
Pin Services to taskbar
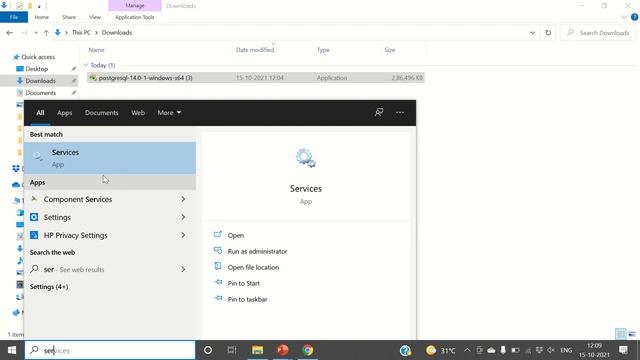click(x=247, y=299)
